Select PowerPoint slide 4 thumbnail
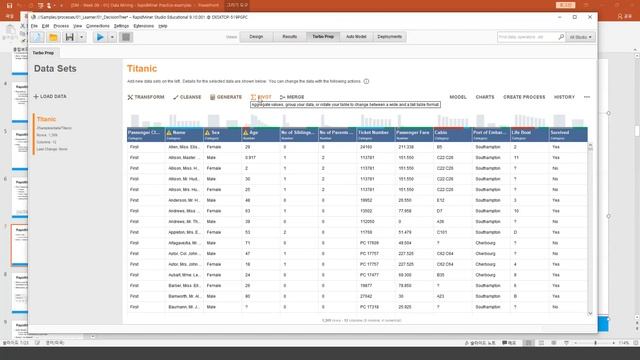Screen dimensions: 640x360 point(20,102)
